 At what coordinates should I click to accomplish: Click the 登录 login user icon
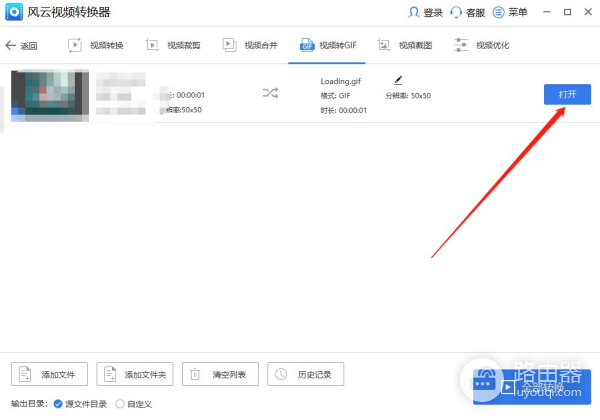pyautogui.click(x=415, y=13)
